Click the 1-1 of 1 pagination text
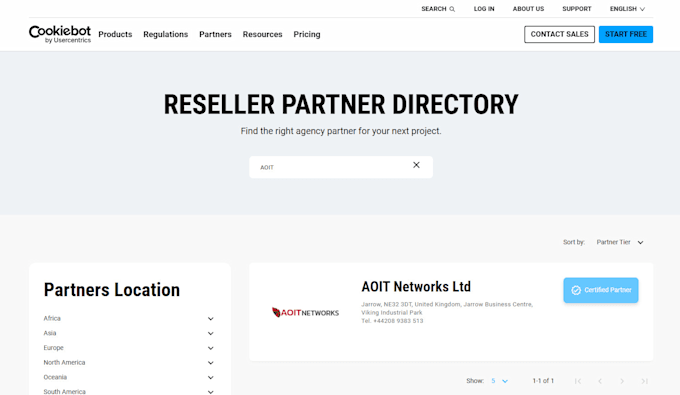The image size is (680, 395). pyautogui.click(x=543, y=381)
